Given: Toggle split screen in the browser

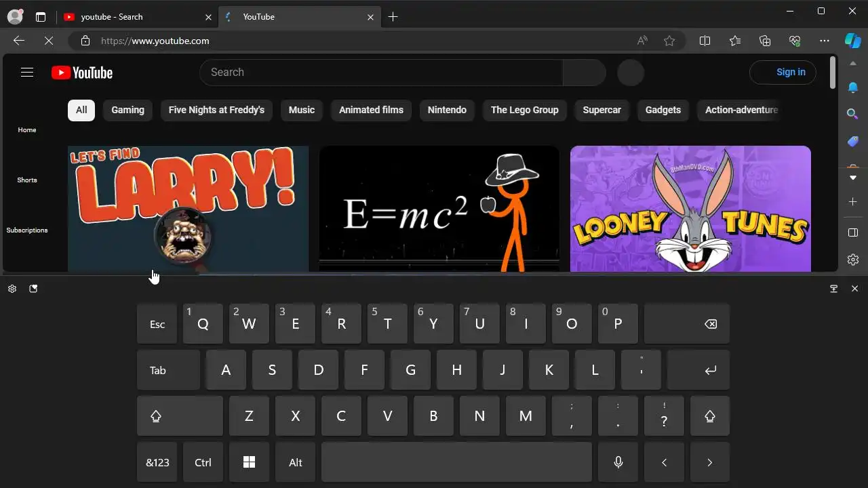Looking at the screenshot, I should point(705,41).
